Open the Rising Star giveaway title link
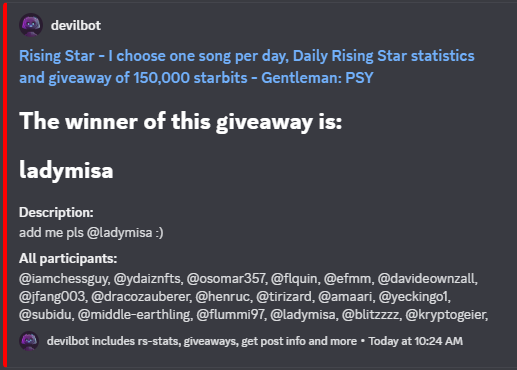The height and width of the screenshot is (370, 517). point(247,67)
